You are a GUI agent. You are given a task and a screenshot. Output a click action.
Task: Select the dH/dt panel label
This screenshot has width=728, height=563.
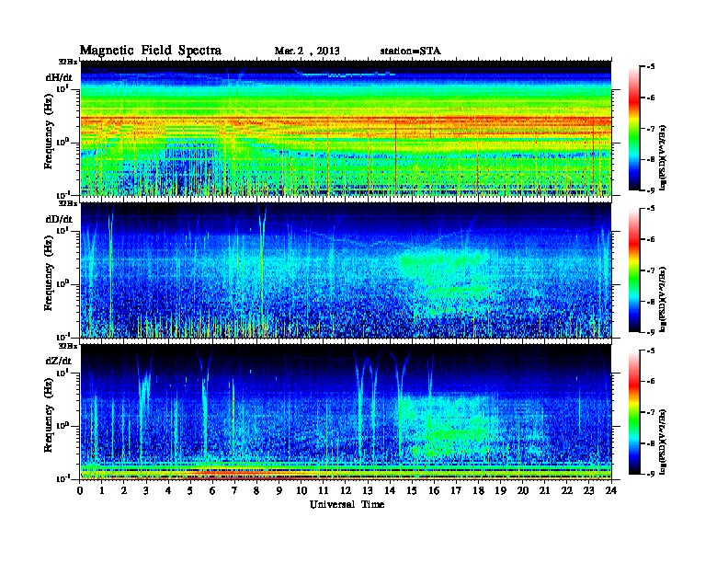pos(59,77)
